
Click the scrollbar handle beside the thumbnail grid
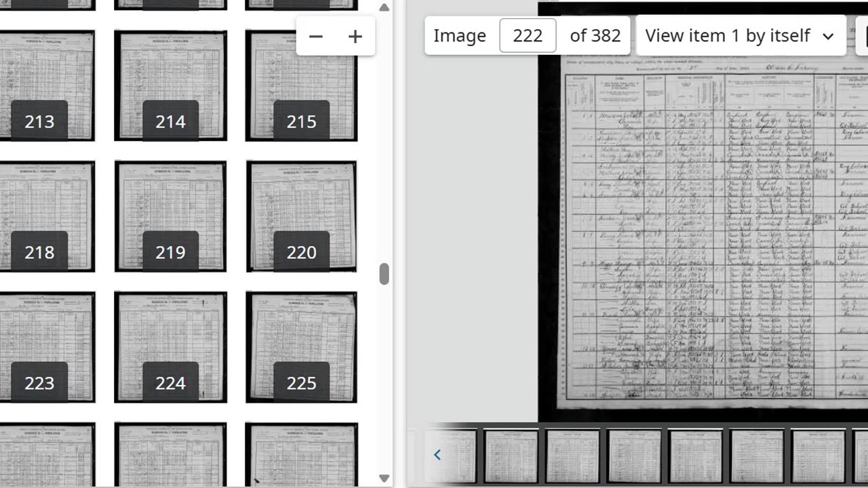[385, 274]
